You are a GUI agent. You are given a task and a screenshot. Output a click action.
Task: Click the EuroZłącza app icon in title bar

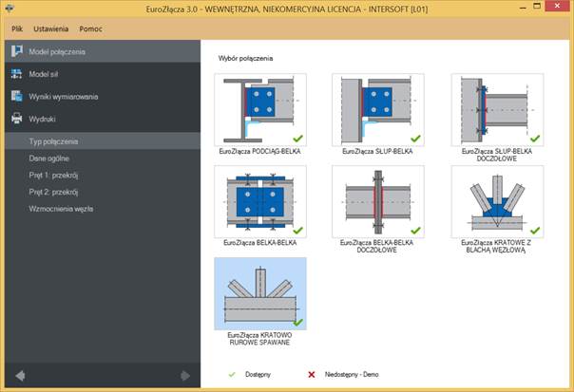click(x=10, y=8)
